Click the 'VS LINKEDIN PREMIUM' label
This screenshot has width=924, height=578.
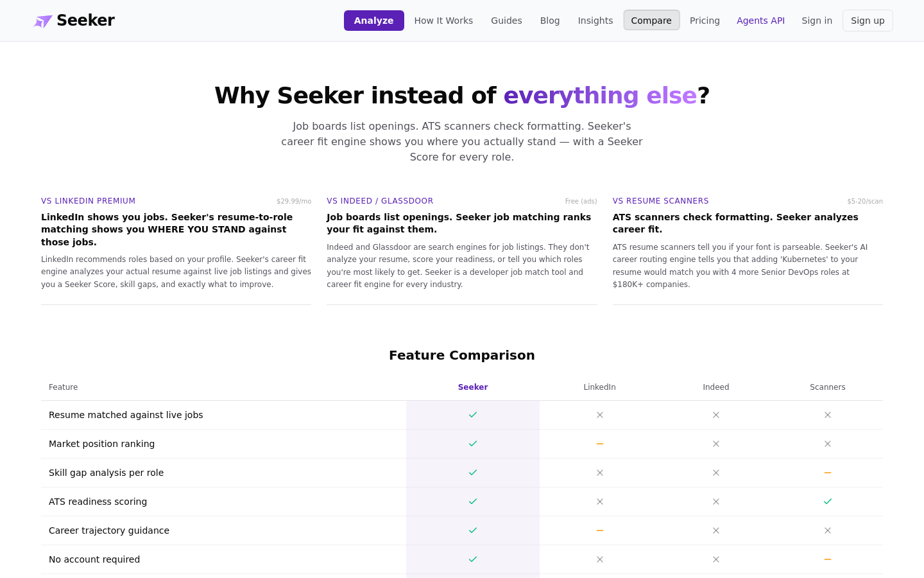coord(89,201)
